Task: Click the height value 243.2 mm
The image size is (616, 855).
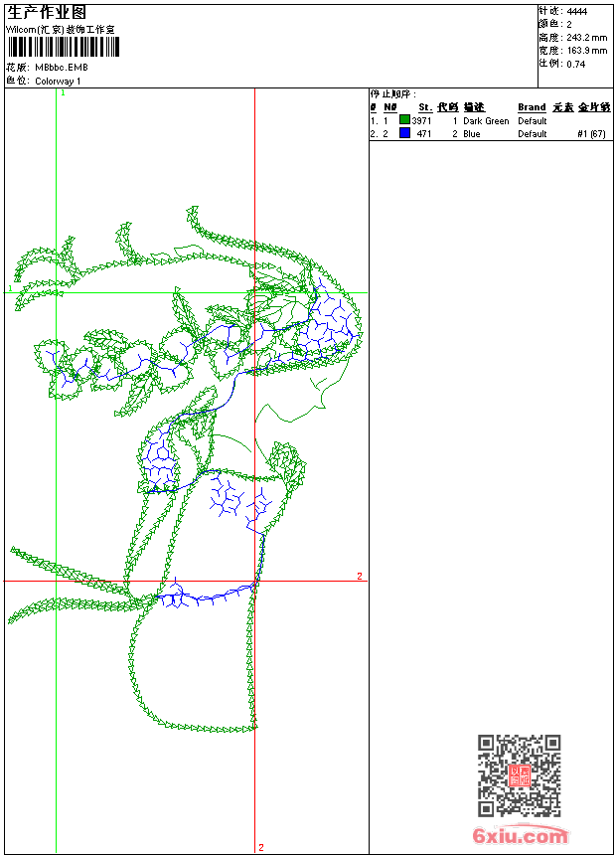Action: [x=586, y=37]
